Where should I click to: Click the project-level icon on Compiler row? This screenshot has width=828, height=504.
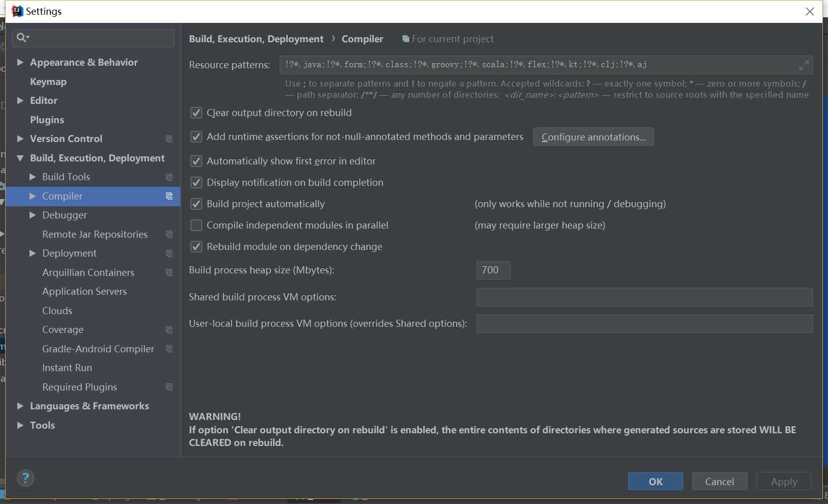[169, 196]
